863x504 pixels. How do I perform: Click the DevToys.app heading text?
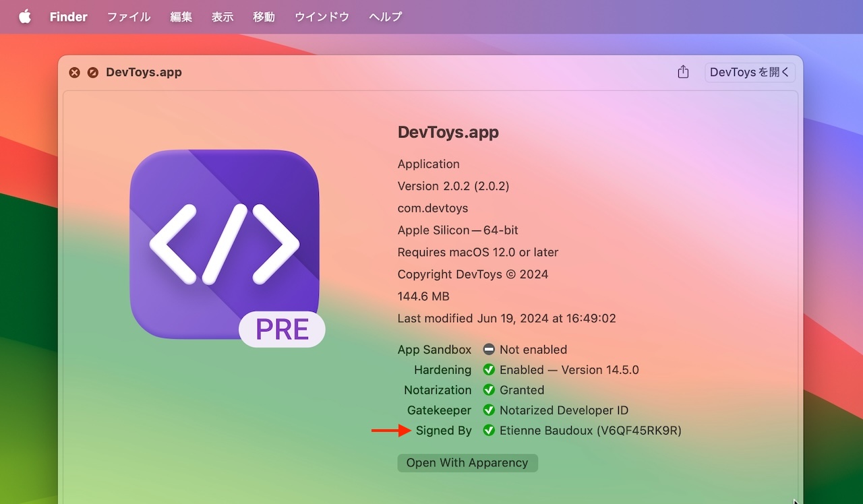click(x=448, y=133)
